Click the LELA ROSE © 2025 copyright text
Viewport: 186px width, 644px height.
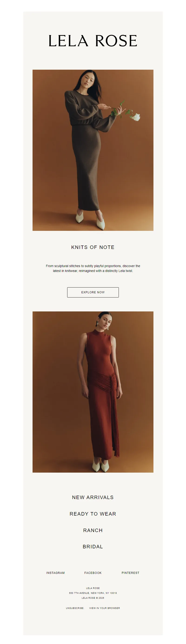point(93,598)
